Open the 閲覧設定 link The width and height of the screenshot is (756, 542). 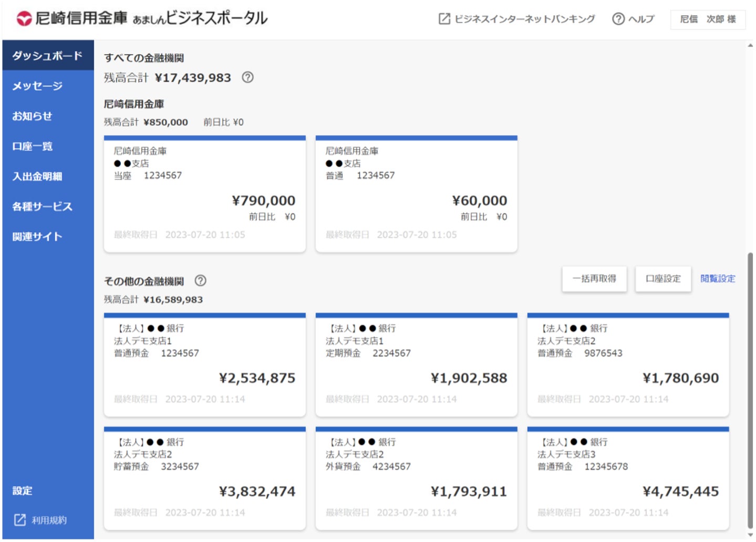(718, 279)
